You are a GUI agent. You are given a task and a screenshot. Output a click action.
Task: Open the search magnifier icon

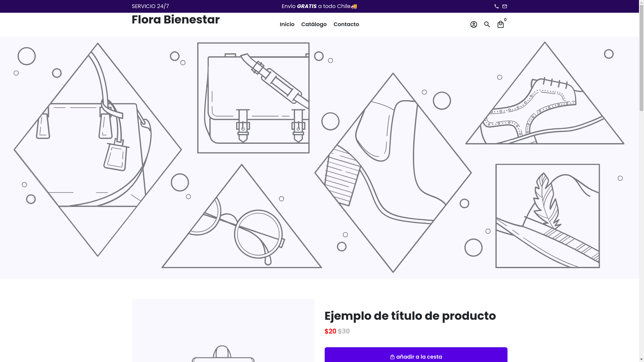click(x=487, y=24)
